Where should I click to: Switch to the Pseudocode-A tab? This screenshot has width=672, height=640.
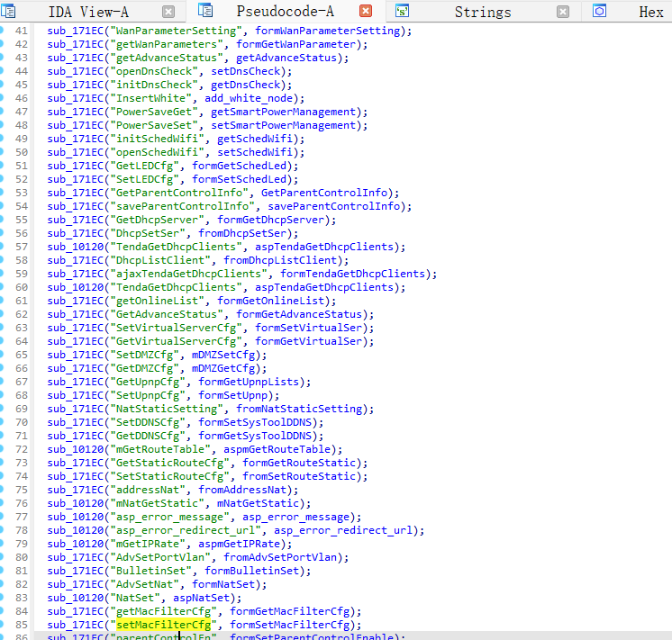point(285,11)
